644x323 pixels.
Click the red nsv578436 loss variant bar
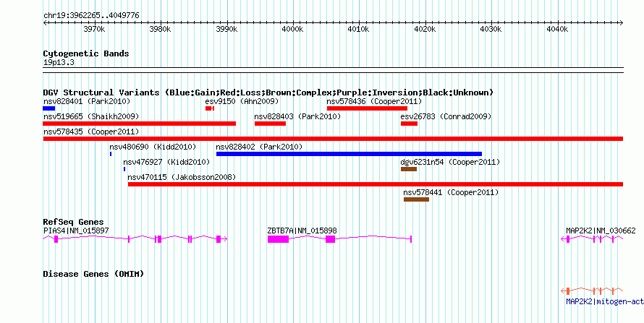tap(367, 108)
